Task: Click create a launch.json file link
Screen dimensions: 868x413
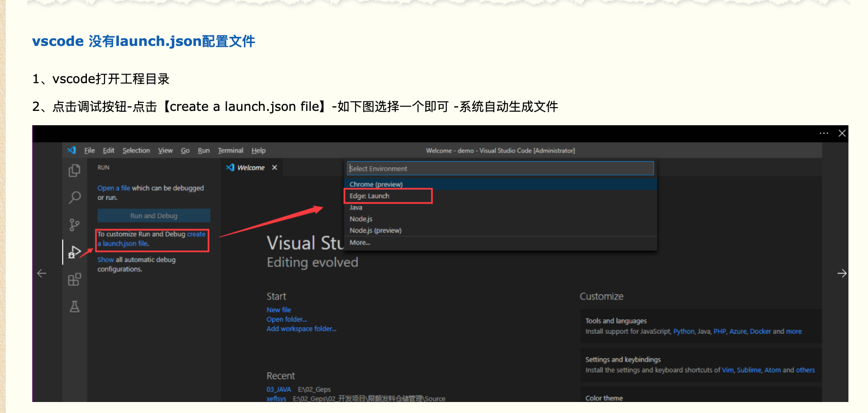Action: (x=151, y=239)
